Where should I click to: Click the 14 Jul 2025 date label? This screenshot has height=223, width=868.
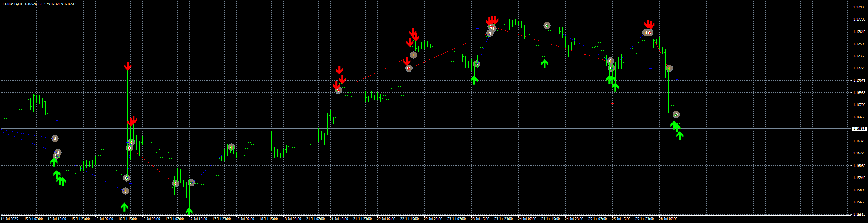[x=10, y=219]
